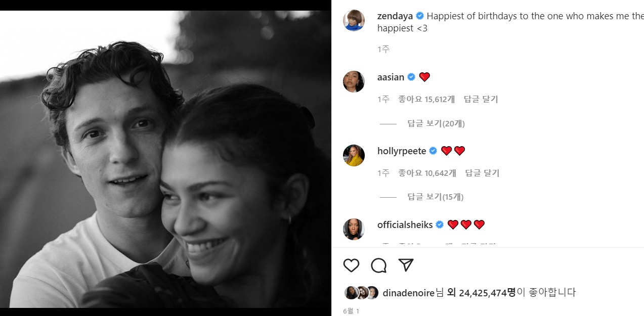Click verified badge next to zendaya
Image resolution: width=644 pixels, height=316 pixels.
pos(420,16)
